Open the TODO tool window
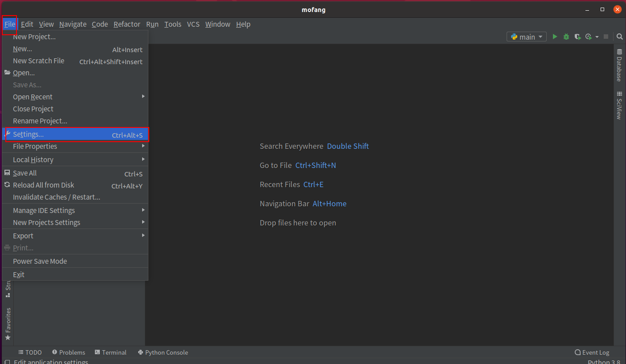The height and width of the screenshot is (364, 626). pyautogui.click(x=30, y=352)
